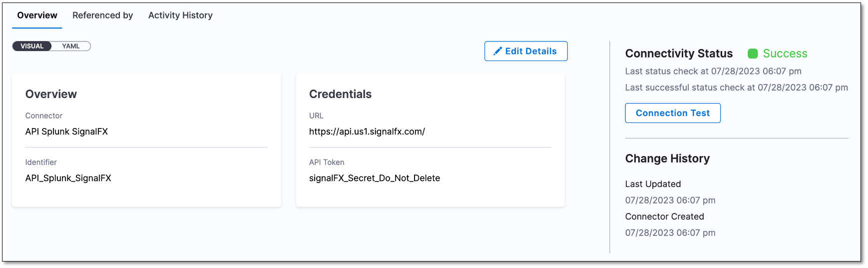868x268 pixels.
Task: Click the Change History heading
Action: coord(667,158)
